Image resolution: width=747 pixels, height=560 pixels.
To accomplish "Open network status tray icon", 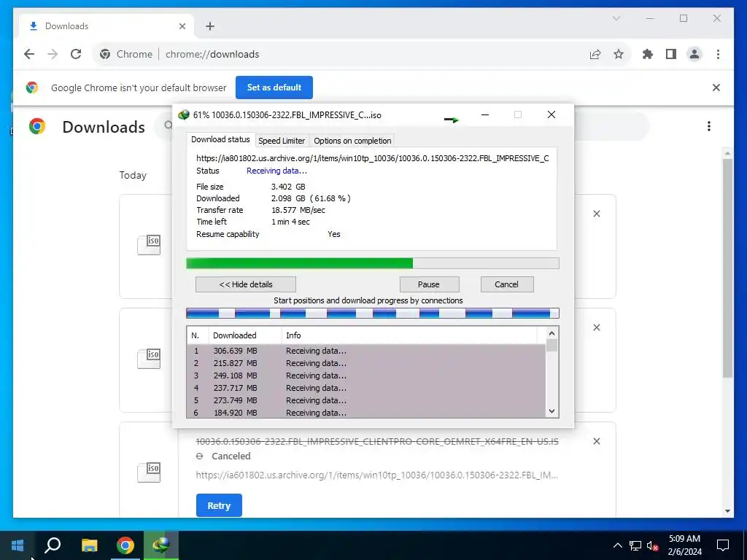I will [635, 545].
